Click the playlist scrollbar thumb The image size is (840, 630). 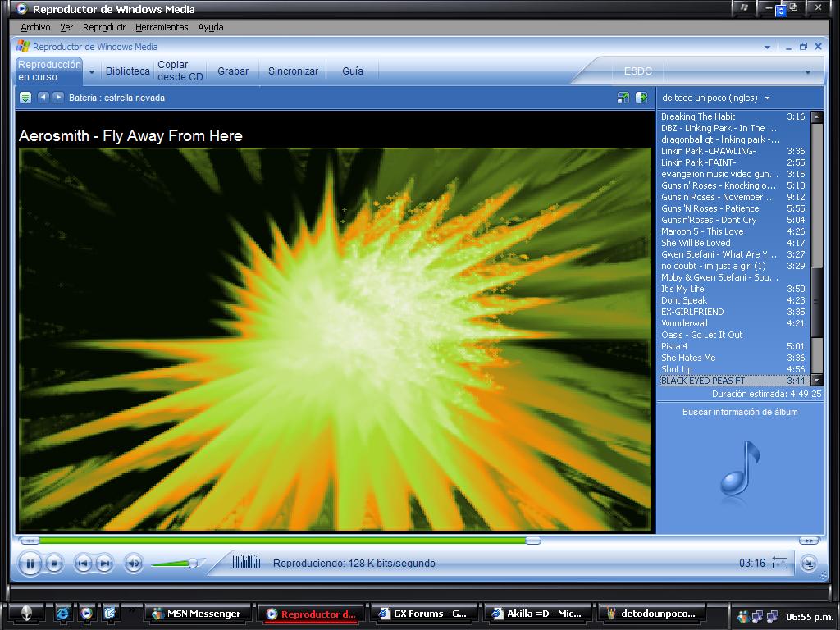tap(816, 302)
